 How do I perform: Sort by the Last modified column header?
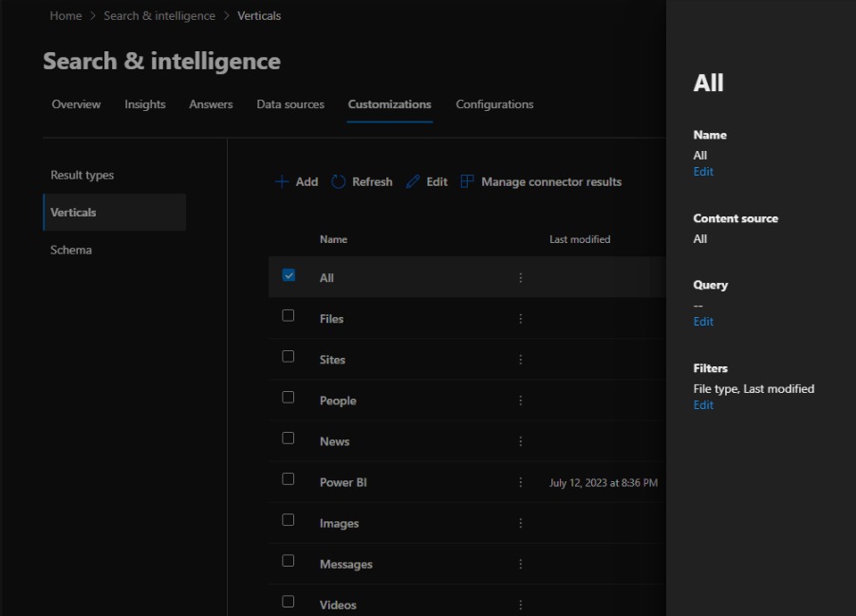pos(580,239)
